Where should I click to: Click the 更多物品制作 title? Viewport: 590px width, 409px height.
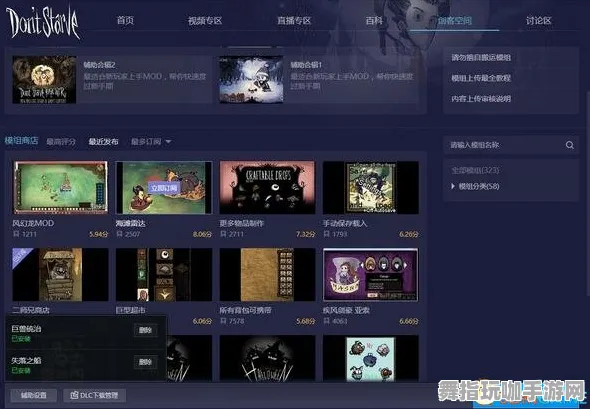242,223
